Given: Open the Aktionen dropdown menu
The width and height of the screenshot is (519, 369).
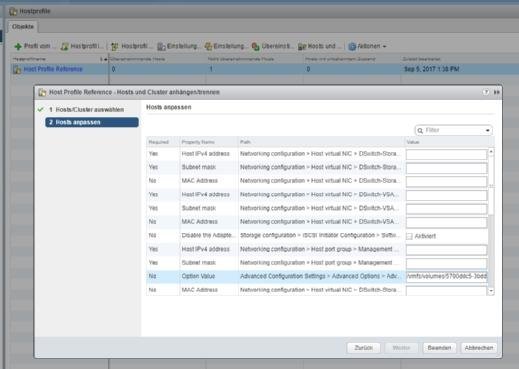Looking at the screenshot, I should pyautogui.click(x=367, y=46).
